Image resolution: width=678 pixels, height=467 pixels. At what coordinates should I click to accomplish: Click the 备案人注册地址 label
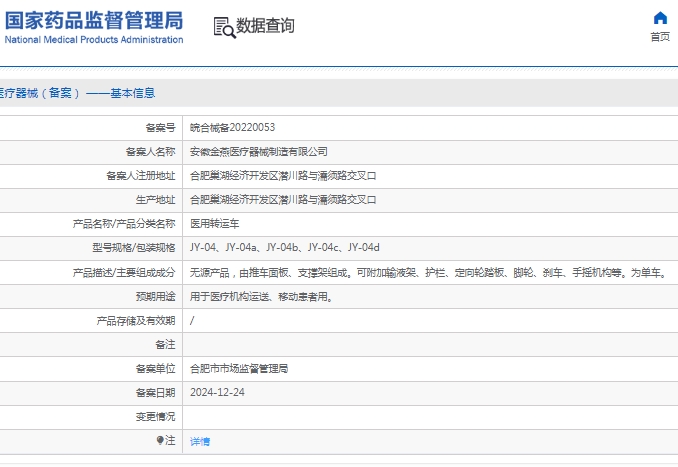point(141,176)
